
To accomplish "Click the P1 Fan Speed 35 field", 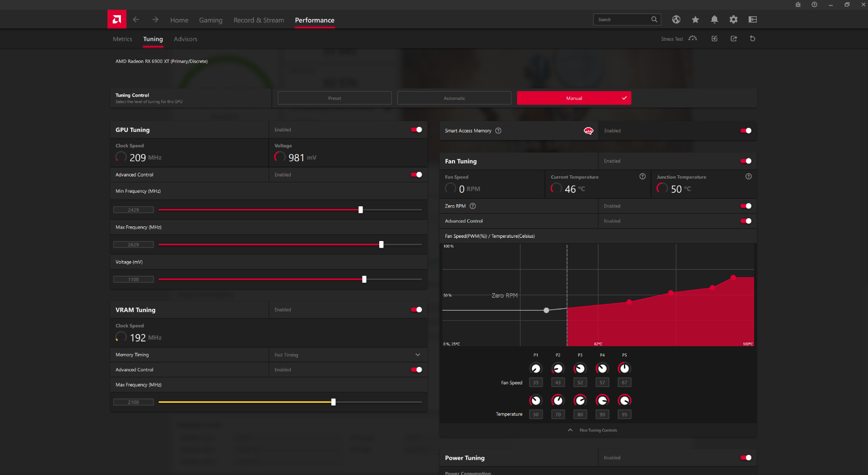I will 536,383.
